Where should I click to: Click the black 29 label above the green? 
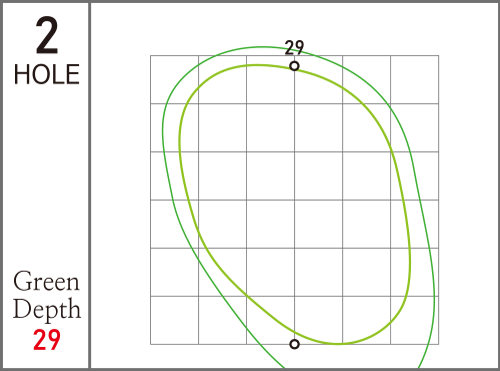(x=294, y=48)
